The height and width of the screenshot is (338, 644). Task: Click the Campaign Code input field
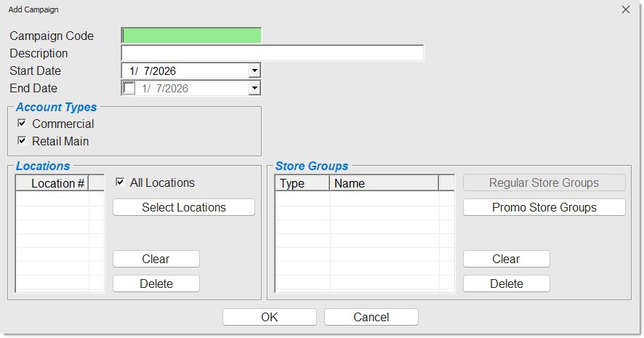pyautogui.click(x=191, y=36)
